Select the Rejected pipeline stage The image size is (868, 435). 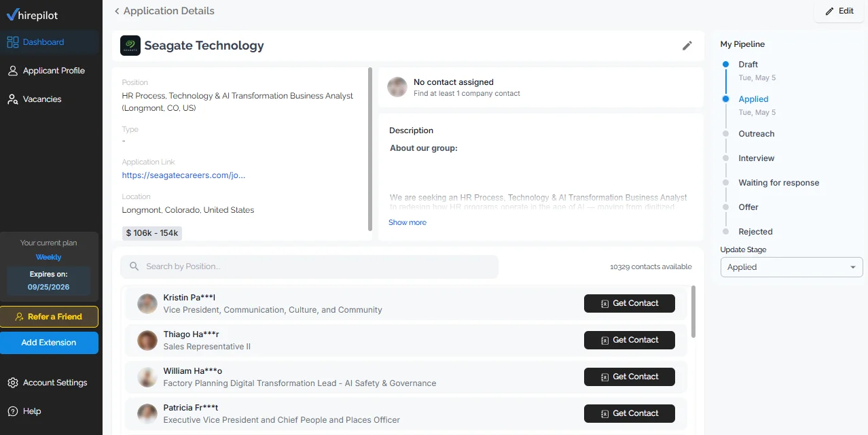[x=756, y=232]
